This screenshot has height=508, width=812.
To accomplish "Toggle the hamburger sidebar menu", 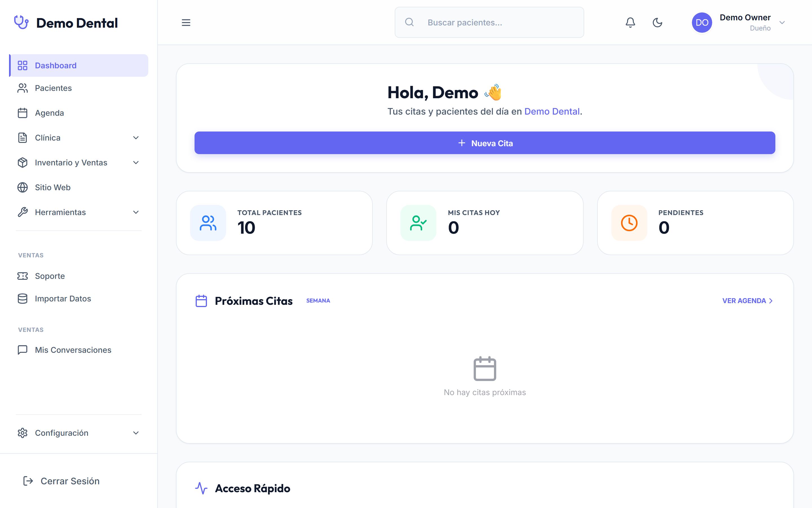I will tap(186, 23).
